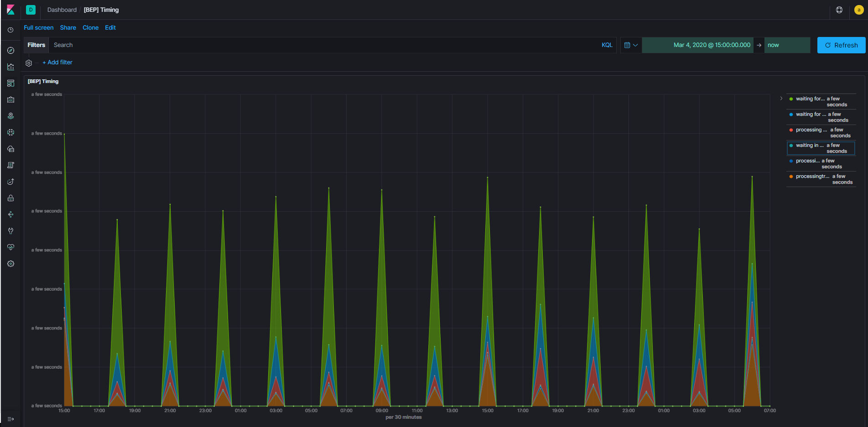Screen dimensions: 868x427
Task: Open the Stack Monitoring heartbeat icon
Action: coord(10,247)
